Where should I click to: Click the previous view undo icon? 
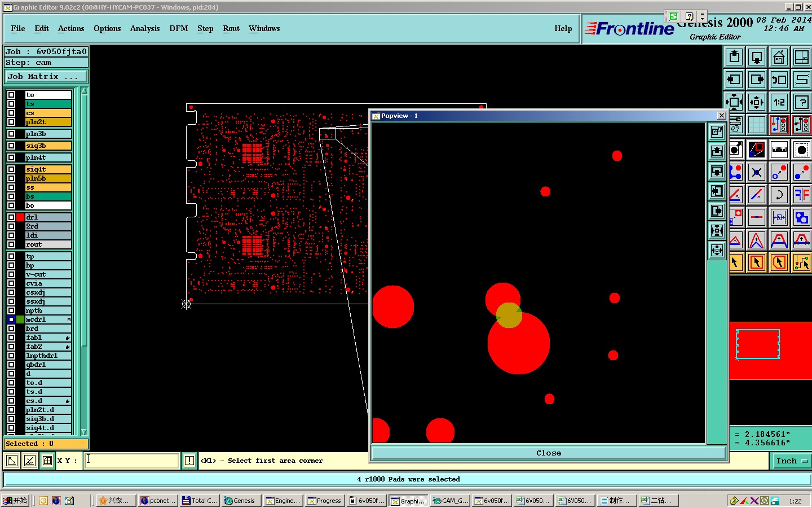(x=779, y=80)
